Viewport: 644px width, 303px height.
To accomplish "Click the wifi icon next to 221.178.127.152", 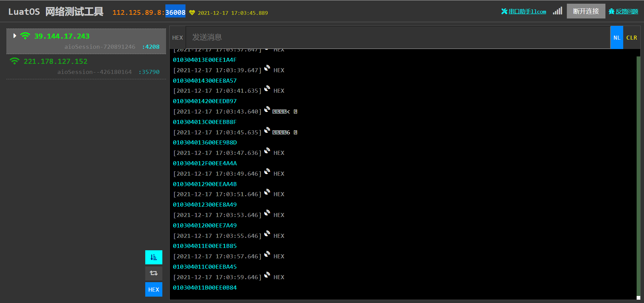I will pos(14,61).
